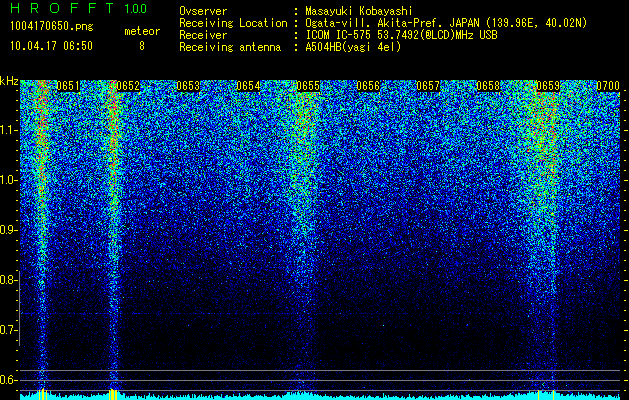629x400 pixels.
Task: Click the observer name Masayuki Kobayashi
Action: click(359, 11)
